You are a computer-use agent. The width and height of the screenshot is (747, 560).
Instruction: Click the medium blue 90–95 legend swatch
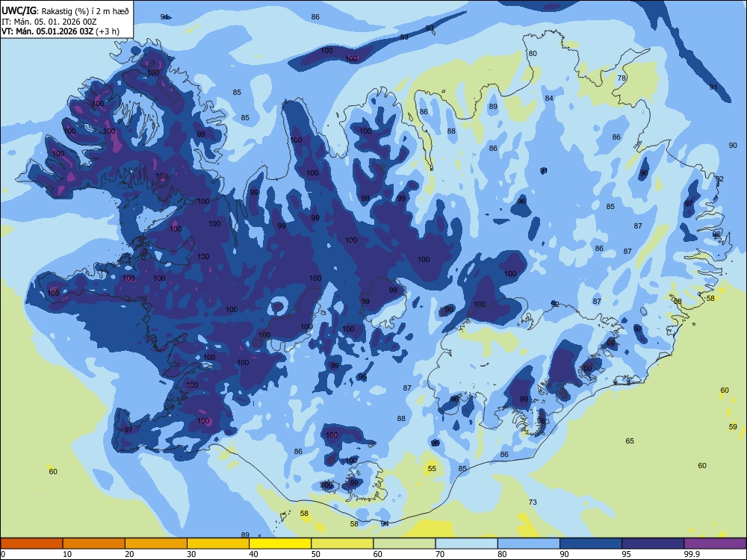[x=591, y=544]
